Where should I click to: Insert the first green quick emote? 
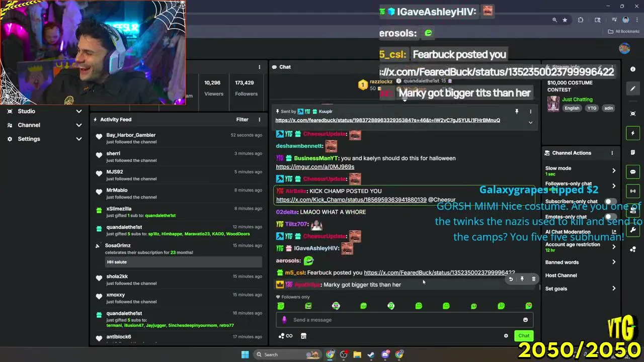coord(281,306)
